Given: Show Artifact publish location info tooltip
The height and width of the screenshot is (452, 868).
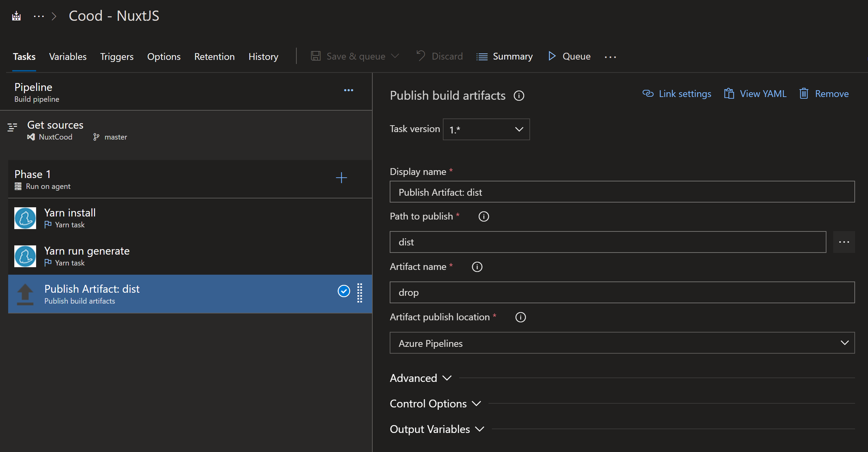Looking at the screenshot, I should (521, 317).
